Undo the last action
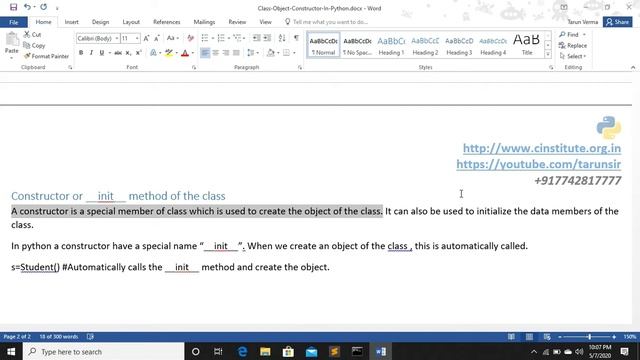640x360 pixels. coord(27,7)
